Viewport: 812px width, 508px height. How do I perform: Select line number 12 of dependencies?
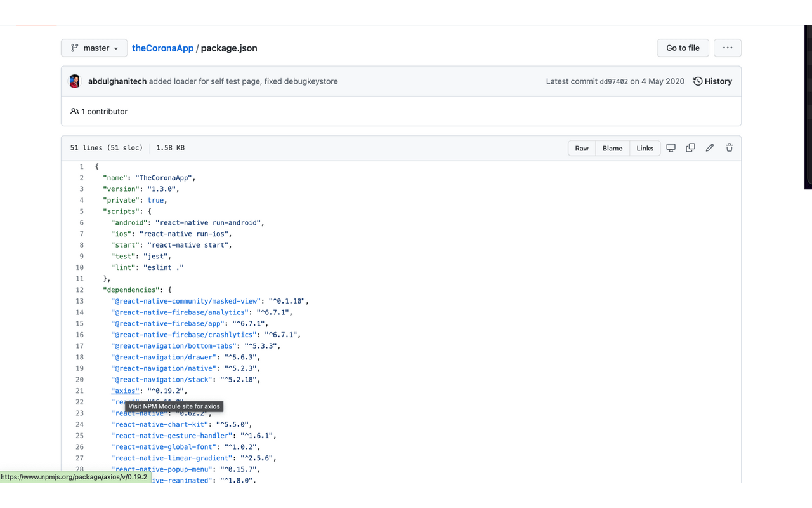pos(79,290)
